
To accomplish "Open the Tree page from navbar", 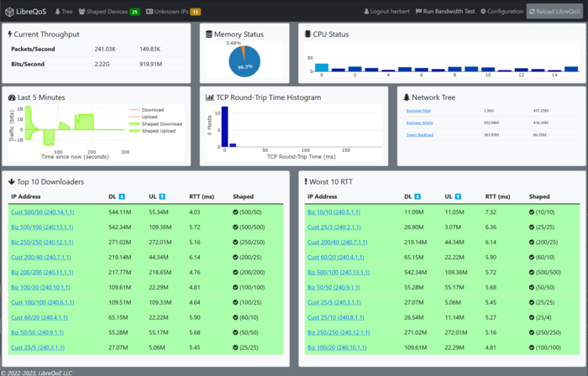I will [64, 12].
